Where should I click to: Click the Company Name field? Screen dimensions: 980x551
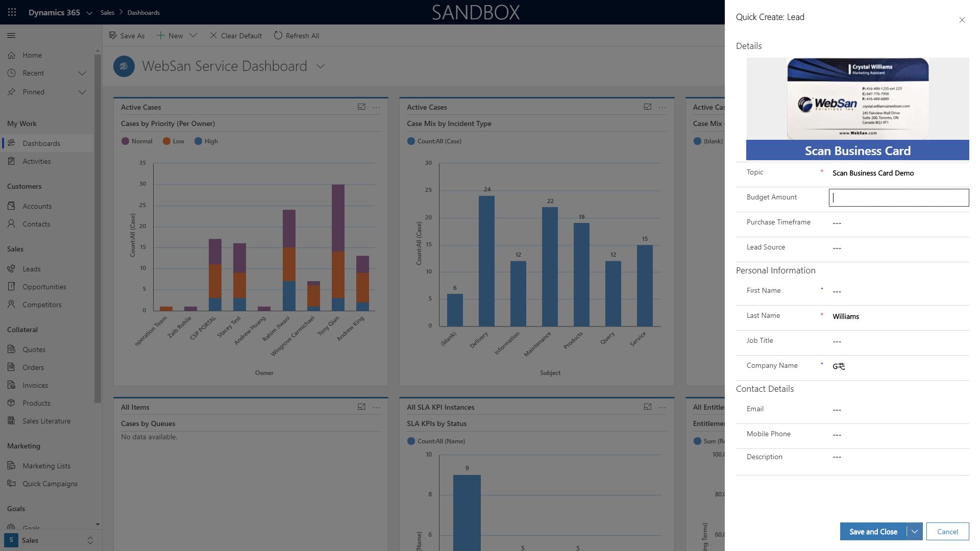[x=898, y=366]
